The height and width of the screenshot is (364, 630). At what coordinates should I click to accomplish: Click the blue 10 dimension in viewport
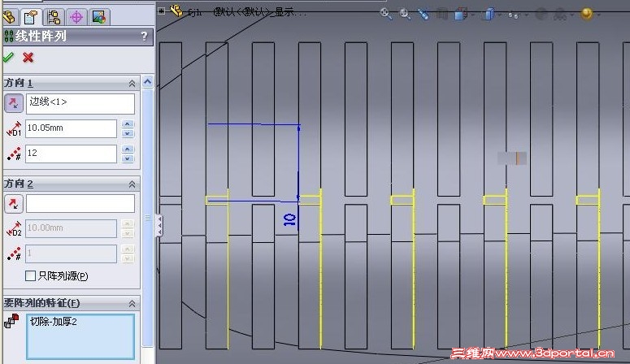click(x=289, y=219)
